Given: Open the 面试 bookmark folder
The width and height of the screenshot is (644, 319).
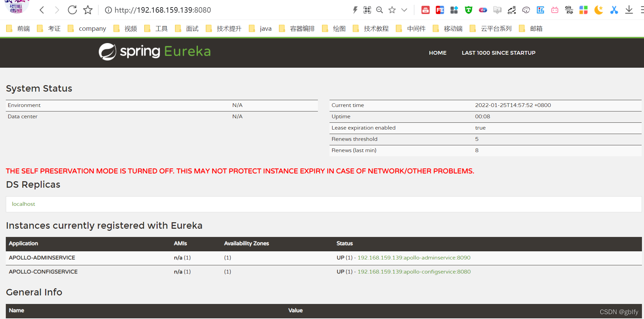Looking at the screenshot, I should [187, 29].
